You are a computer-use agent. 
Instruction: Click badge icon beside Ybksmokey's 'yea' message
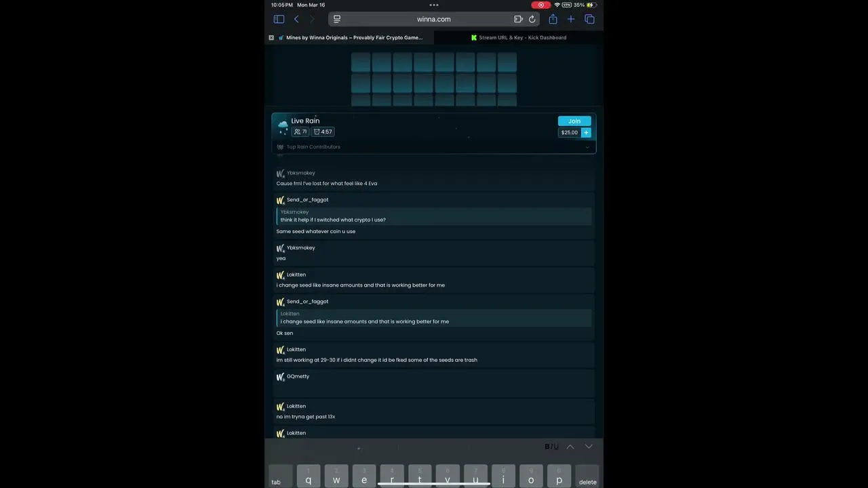[x=281, y=249]
